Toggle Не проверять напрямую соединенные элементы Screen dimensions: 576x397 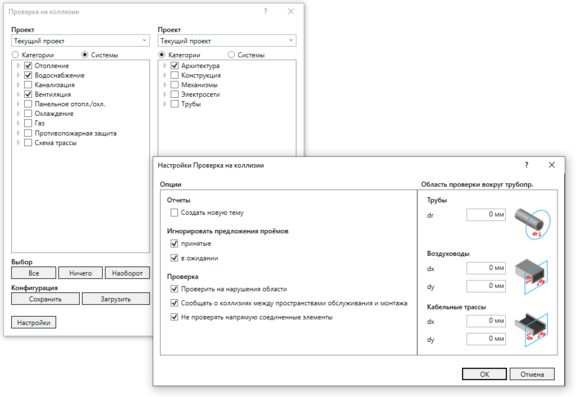tap(174, 317)
